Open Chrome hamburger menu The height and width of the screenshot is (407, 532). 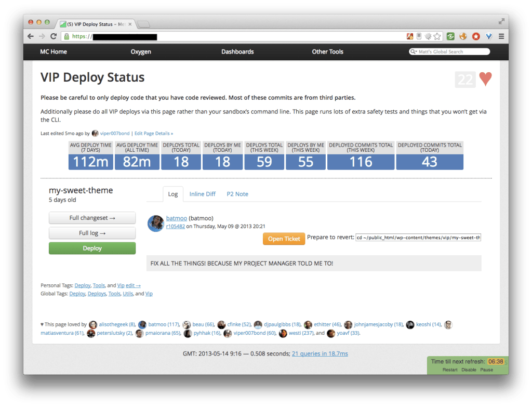tap(501, 36)
